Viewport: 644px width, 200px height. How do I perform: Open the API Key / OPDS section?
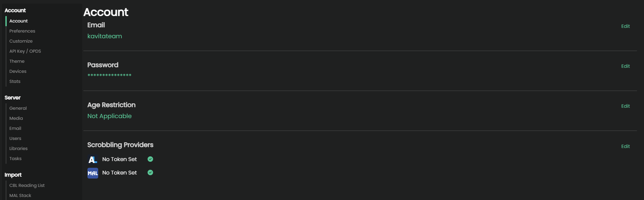pos(25,51)
